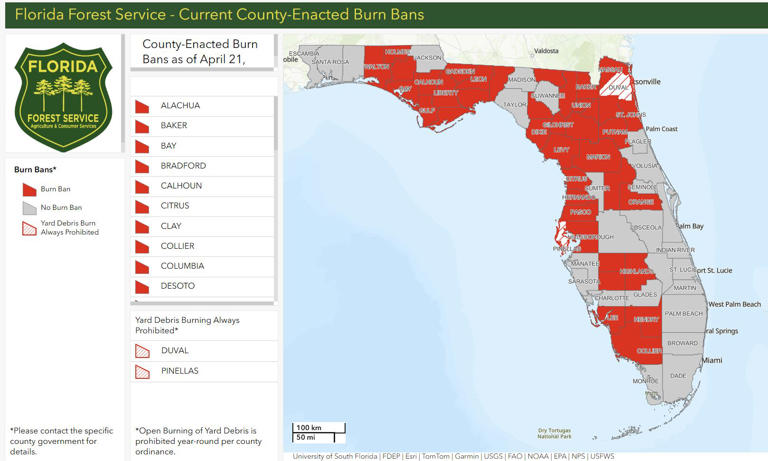The image size is (768, 461).
Task: Click the hatched Yard Debris legend swatch
Action: click(29, 228)
